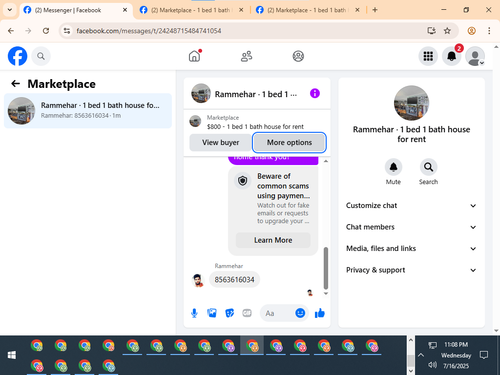Click the chat scrollbar thumb

tap(326, 268)
